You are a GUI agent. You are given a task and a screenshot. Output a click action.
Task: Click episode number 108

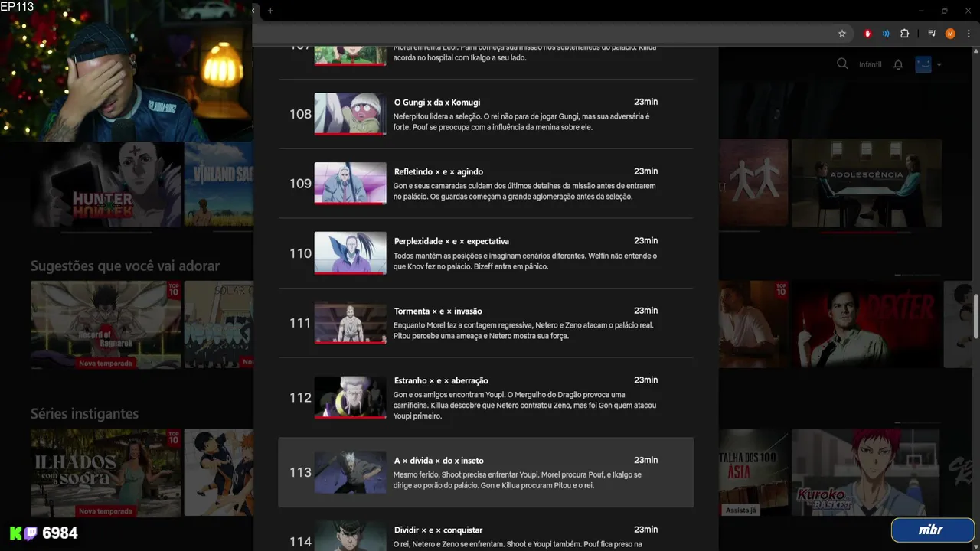[300, 114]
